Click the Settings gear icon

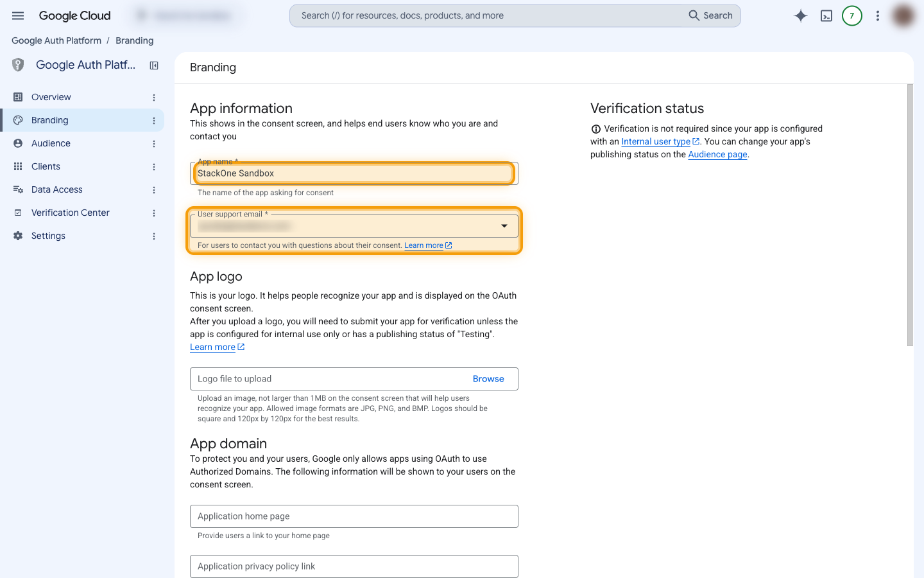tap(18, 236)
